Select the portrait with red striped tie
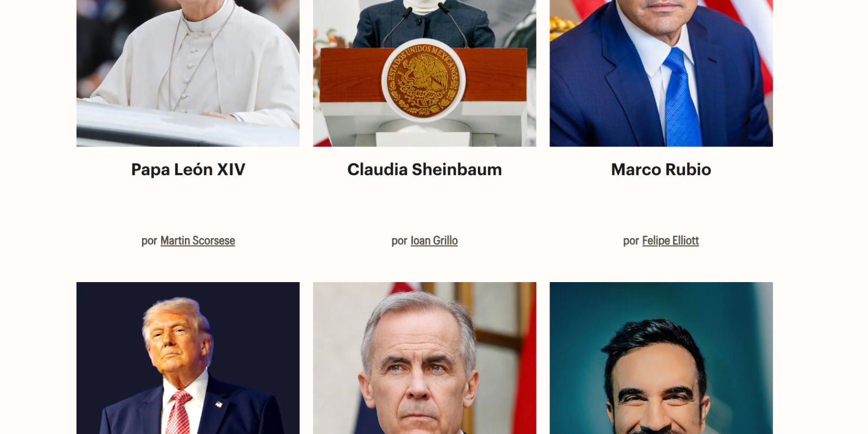The height and width of the screenshot is (434, 868). coord(188,358)
